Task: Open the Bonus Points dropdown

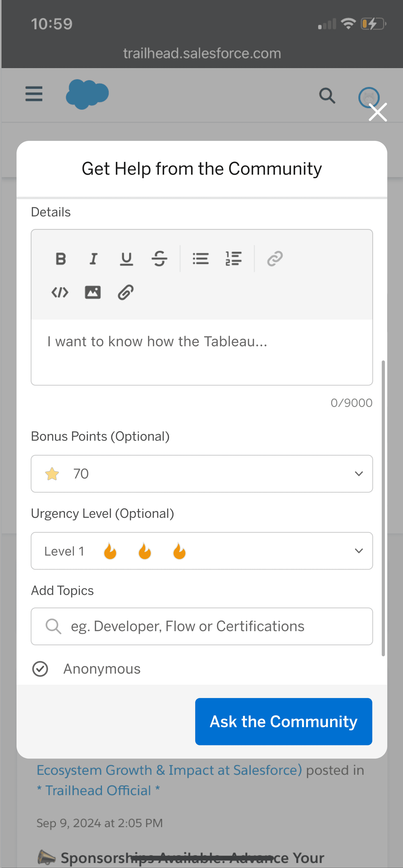Action: point(202,474)
